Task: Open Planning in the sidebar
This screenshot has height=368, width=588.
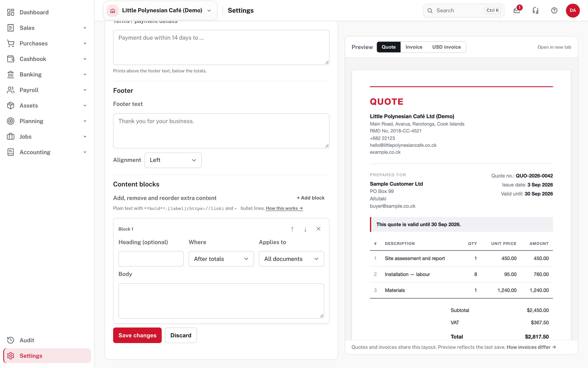Action: (x=47, y=121)
